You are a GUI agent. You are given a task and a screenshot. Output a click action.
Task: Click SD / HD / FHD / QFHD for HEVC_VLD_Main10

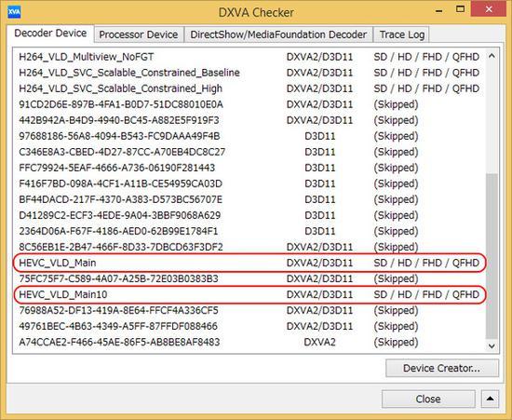(426, 294)
